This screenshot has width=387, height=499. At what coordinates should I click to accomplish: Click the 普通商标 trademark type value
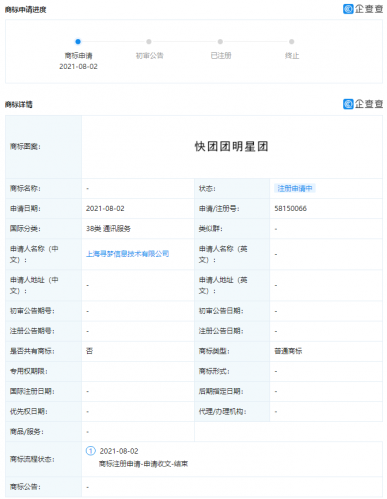(288, 351)
